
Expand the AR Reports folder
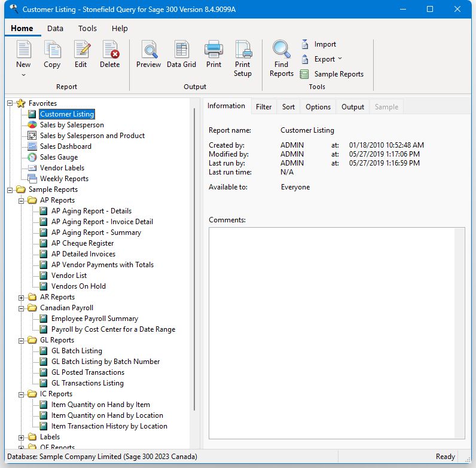click(22, 298)
